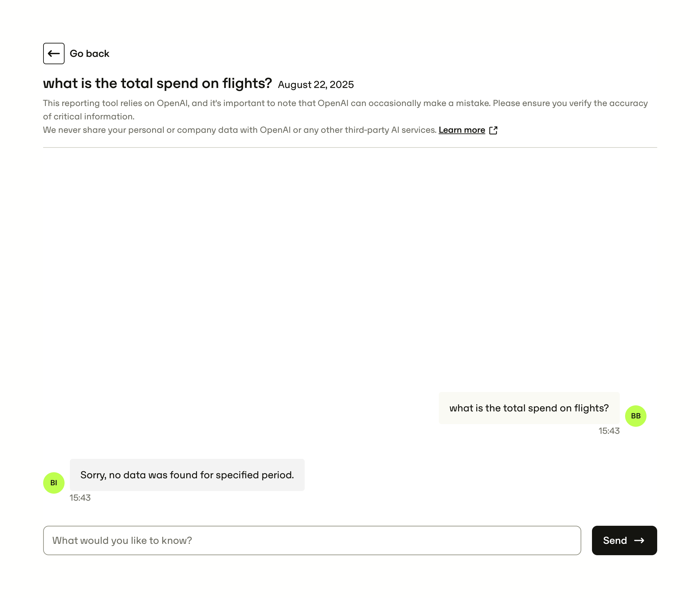Click the arrow inside the Go back box
This screenshot has width=700, height=598.
53,54
